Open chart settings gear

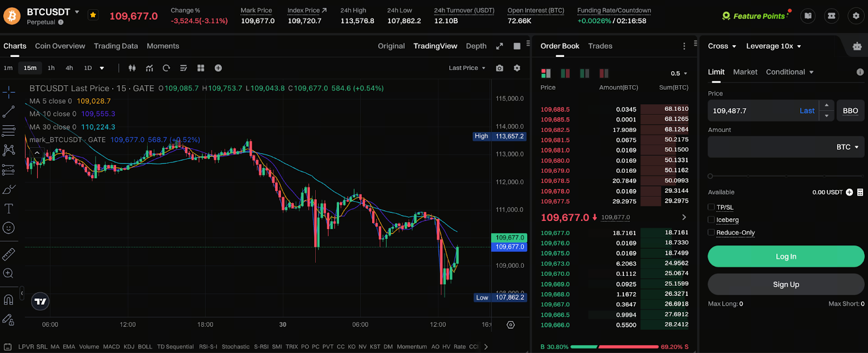517,68
